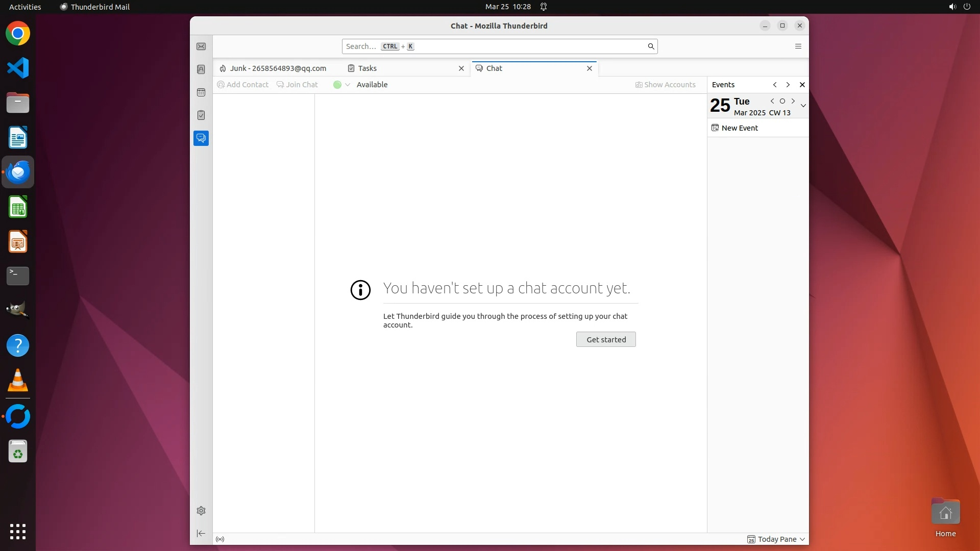This screenshot has width=980, height=551.
Task: Collapse the spaces toolbar
Action: point(201,534)
